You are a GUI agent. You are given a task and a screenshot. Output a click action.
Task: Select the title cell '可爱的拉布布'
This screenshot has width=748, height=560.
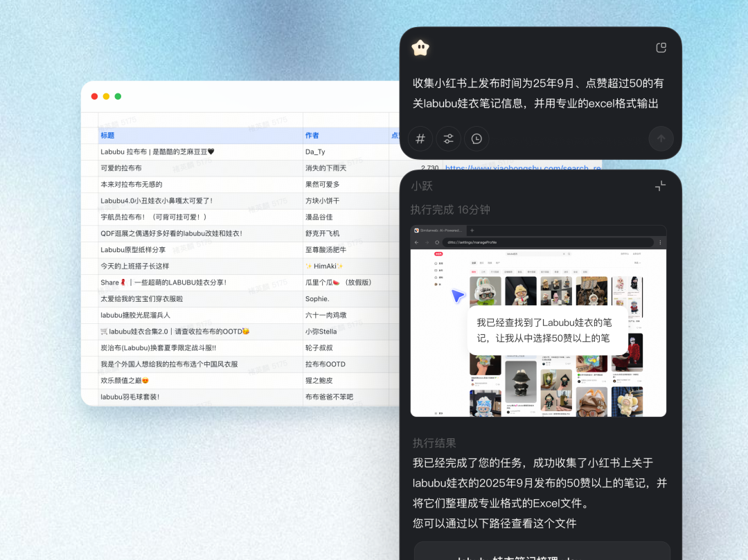click(200, 168)
